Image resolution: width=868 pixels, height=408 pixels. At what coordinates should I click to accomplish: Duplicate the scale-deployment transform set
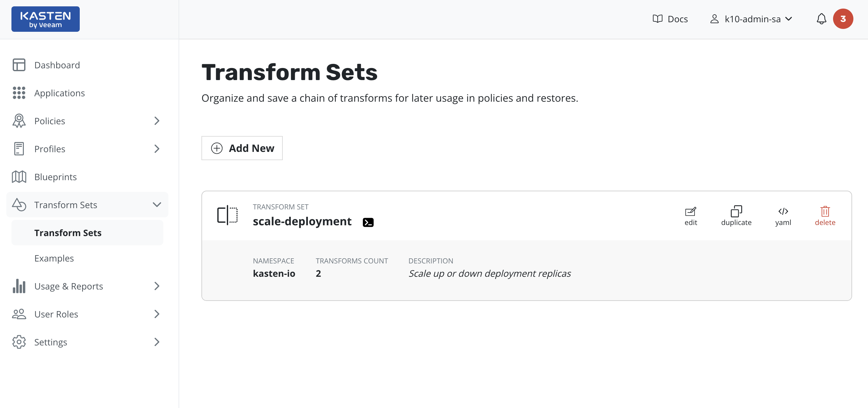pyautogui.click(x=736, y=216)
